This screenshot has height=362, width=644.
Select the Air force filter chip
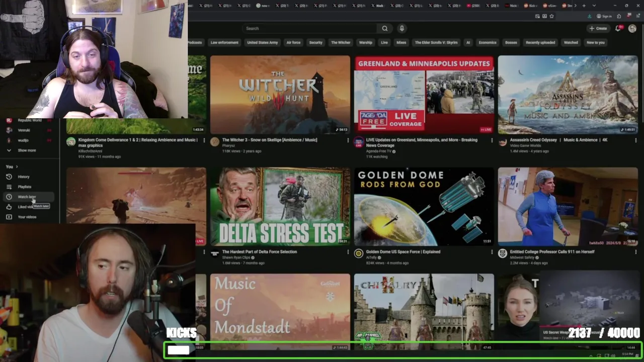tap(293, 43)
